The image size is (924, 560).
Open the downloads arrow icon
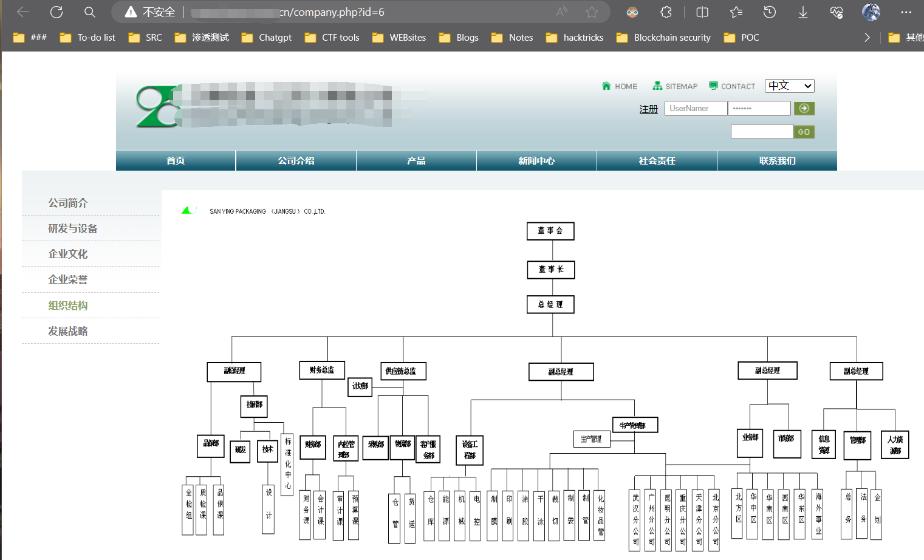point(803,12)
